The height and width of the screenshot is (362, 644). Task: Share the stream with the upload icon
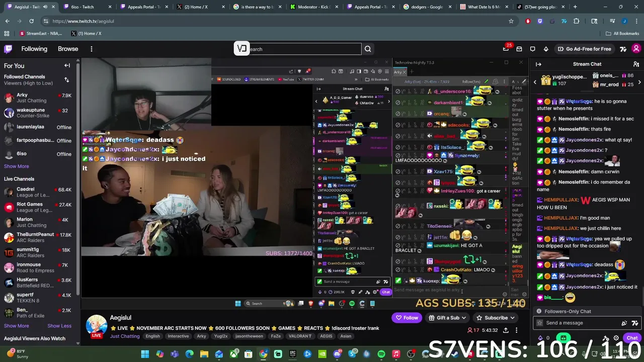(506, 330)
